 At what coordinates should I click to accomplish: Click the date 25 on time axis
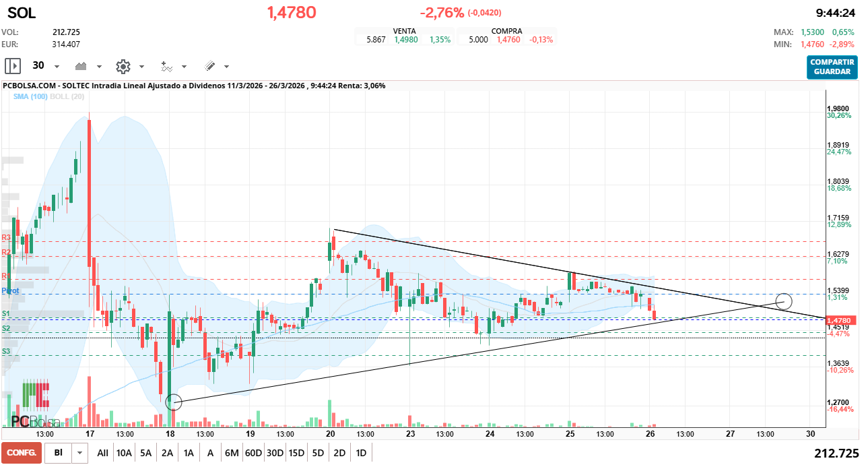tap(570, 435)
